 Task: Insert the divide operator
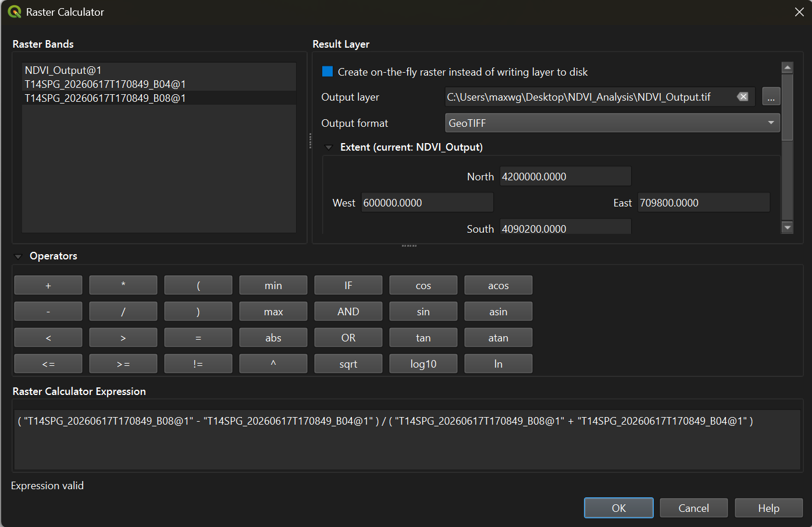(123, 311)
